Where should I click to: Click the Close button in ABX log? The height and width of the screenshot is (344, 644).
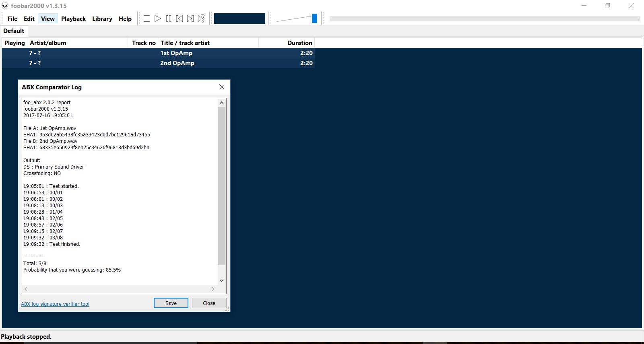pos(209,303)
